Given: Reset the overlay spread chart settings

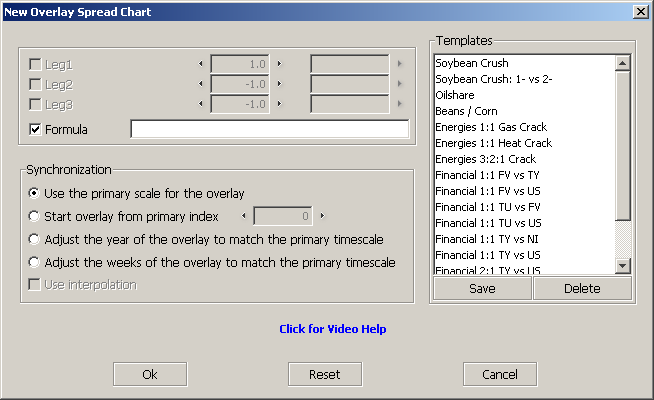Looking at the screenshot, I should click(325, 374).
